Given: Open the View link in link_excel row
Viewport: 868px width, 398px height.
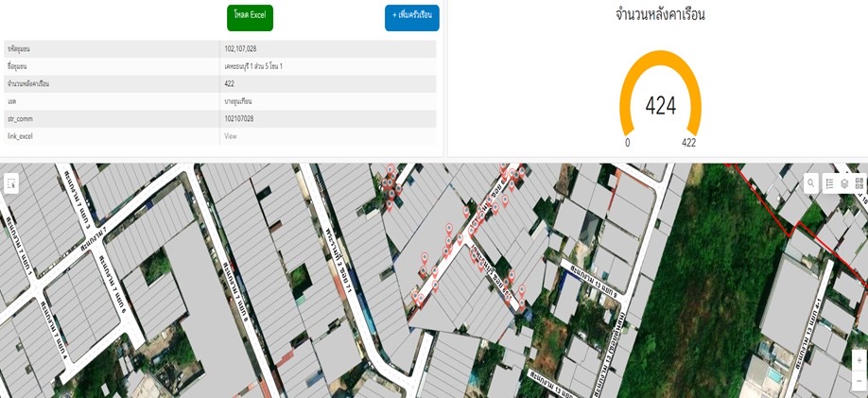Looking at the screenshot, I should [x=230, y=136].
